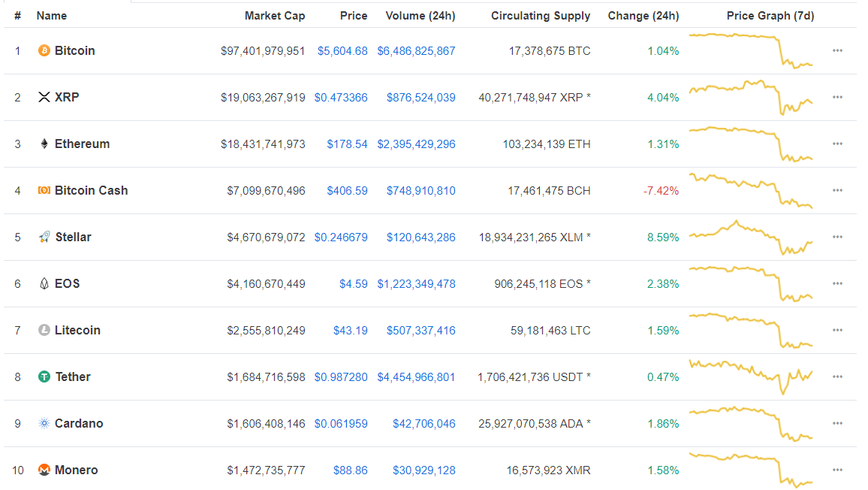This screenshot has height=490, width=868.
Task: Click Litecoin market cap $2,555,810,249
Action: pos(266,331)
